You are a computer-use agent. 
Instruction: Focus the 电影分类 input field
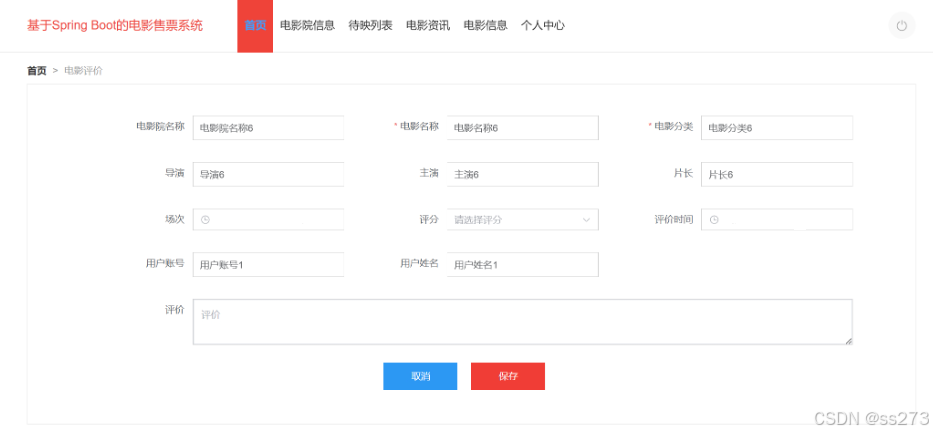777,127
